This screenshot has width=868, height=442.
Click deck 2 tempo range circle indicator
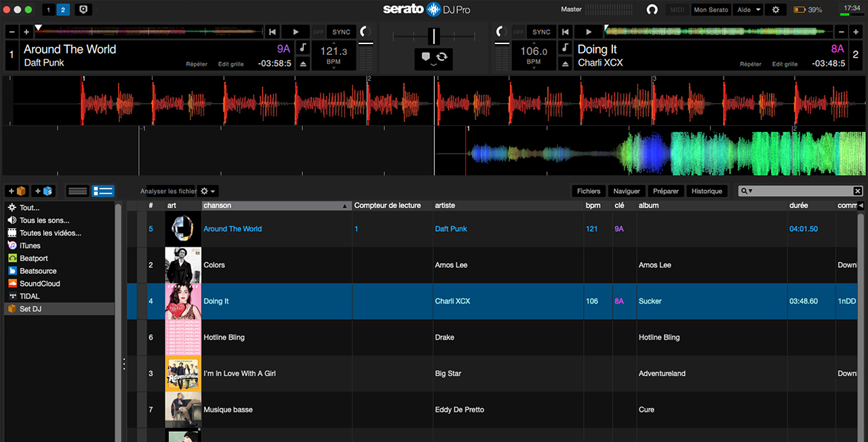coord(502,32)
